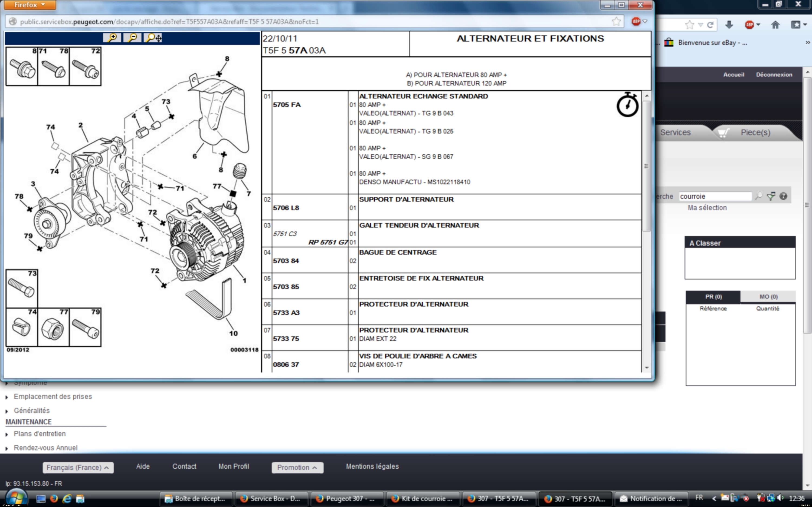Bookmark page with the star icon
The width and height of the screenshot is (812, 507).
[x=616, y=22]
